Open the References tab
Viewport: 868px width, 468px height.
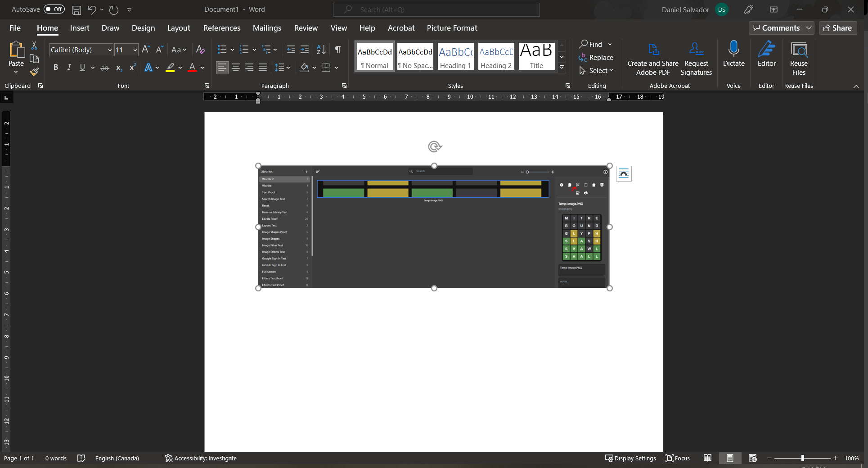(222, 28)
